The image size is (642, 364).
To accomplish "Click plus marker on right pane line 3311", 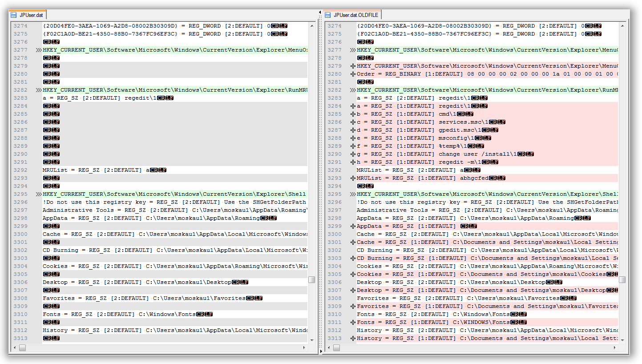I will pyautogui.click(x=353, y=322).
